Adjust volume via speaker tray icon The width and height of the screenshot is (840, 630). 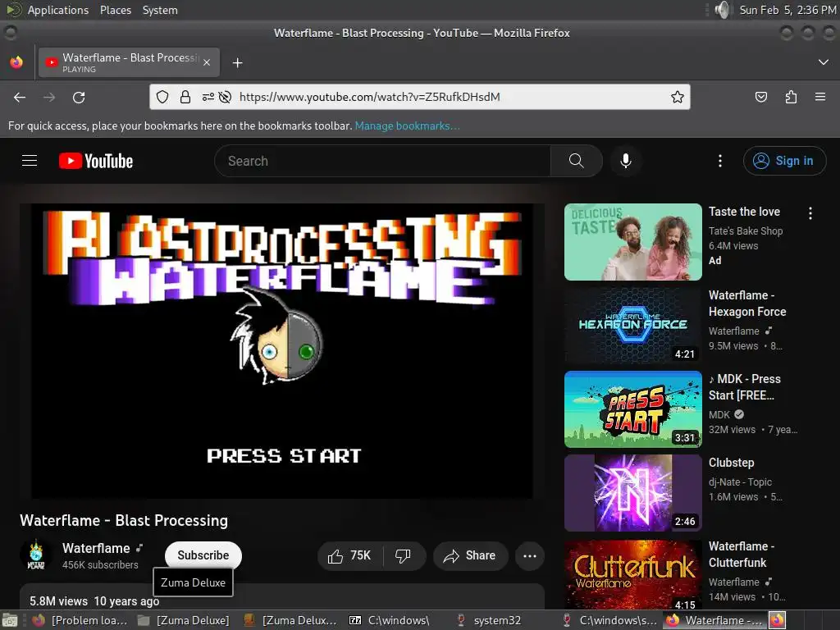tap(723, 10)
